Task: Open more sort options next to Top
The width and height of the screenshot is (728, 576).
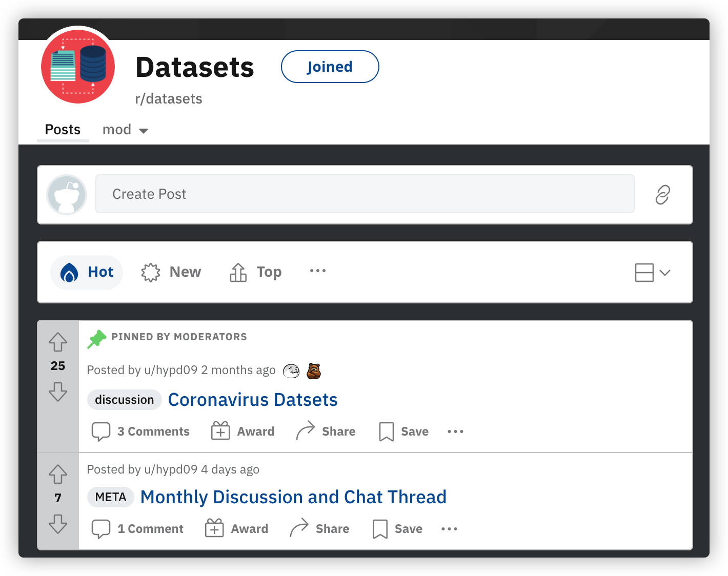Action: click(x=318, y=271)
